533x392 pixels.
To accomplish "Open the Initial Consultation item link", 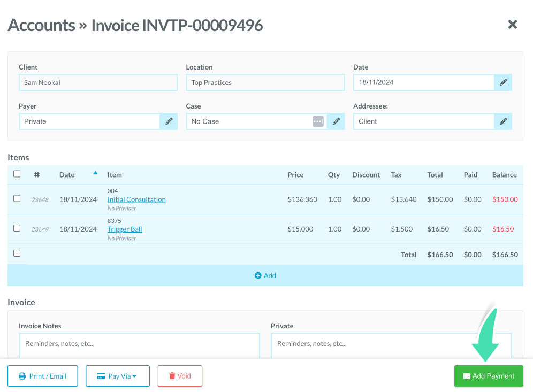I will 136,199.
